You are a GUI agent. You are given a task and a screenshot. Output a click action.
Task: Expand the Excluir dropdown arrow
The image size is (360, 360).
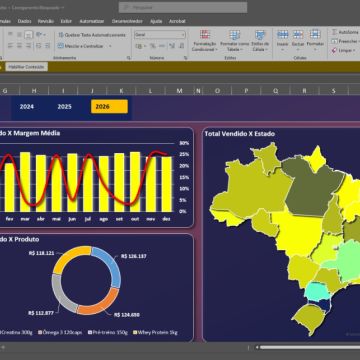point(298,50)
